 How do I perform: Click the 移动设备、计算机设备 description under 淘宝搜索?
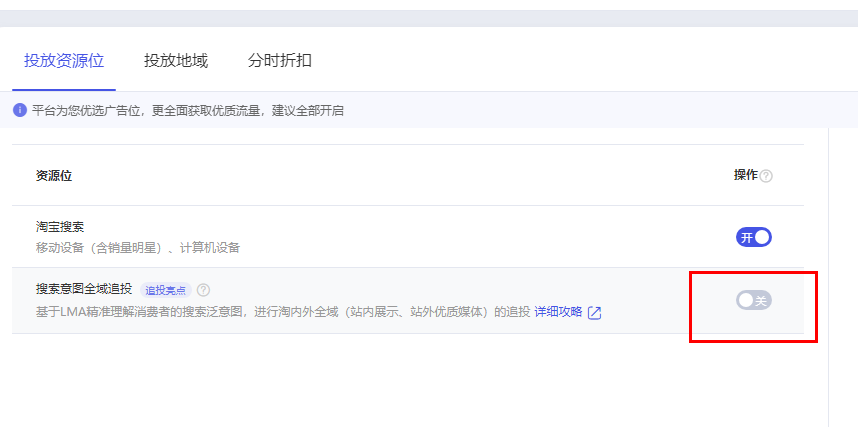pyautogui.click(x=138, y=247)
